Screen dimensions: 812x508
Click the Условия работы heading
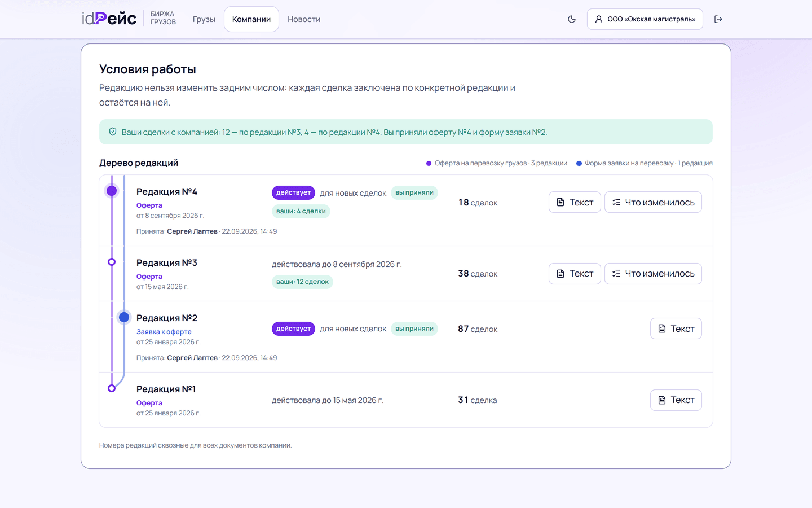(148, 69)
